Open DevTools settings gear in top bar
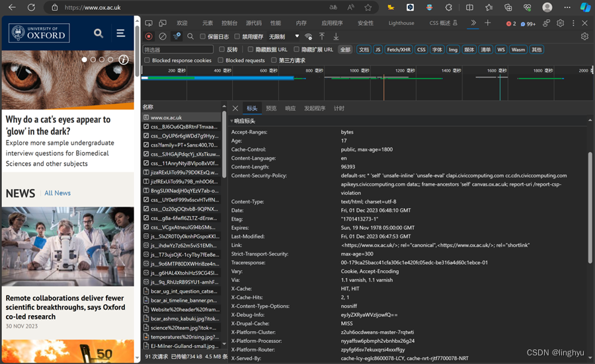Screen dimensions: 595x364 (x=560, y=23)
